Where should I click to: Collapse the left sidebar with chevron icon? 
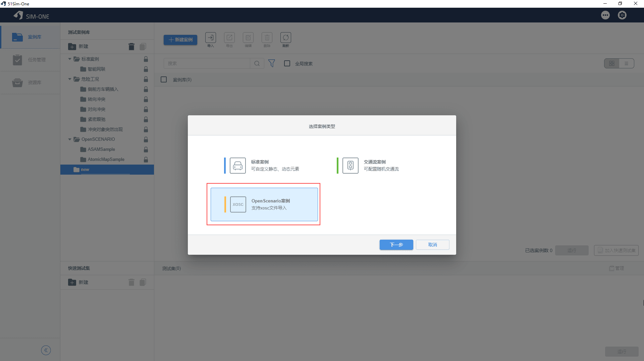[46, 350]
